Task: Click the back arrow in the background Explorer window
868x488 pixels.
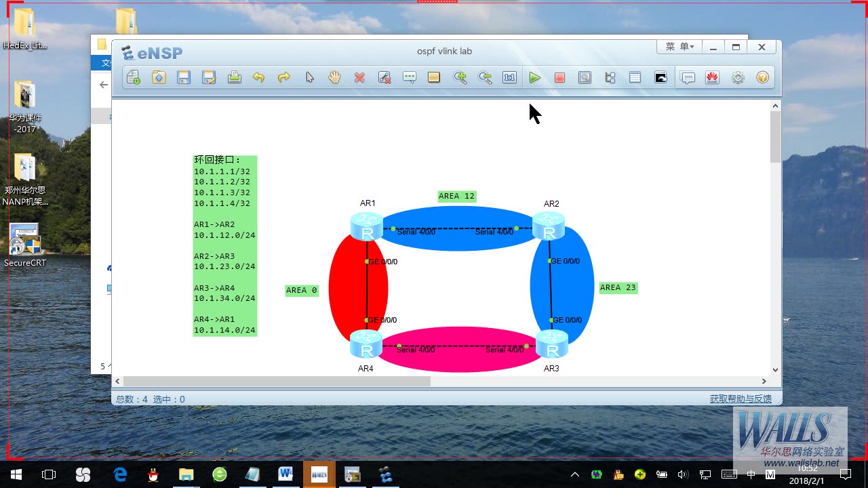Action: point(103,85)
